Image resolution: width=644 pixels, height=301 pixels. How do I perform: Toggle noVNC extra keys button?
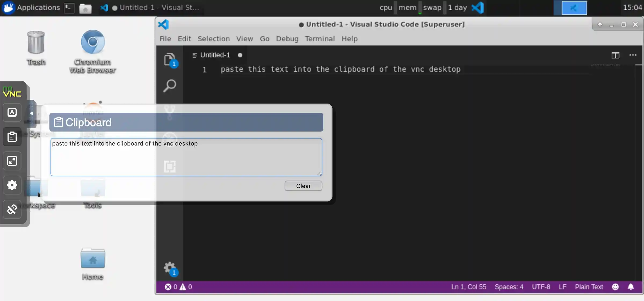point(12,112)
